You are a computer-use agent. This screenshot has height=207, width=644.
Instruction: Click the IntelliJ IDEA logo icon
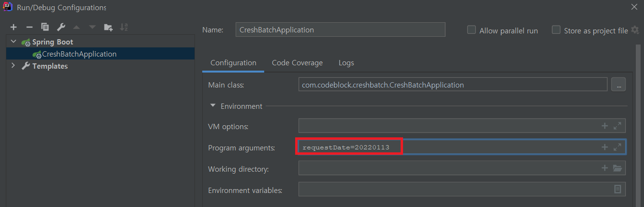coord(8,7)
